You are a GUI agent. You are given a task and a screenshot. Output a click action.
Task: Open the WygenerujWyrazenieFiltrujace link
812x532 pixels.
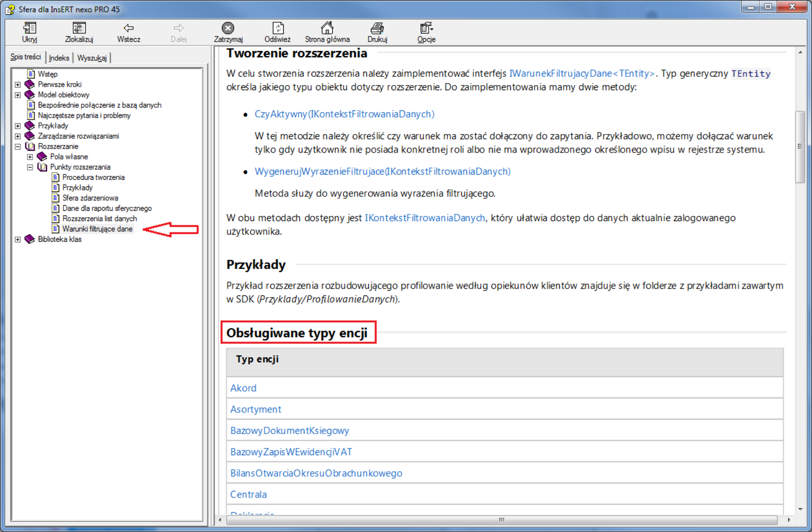point(382,171)
